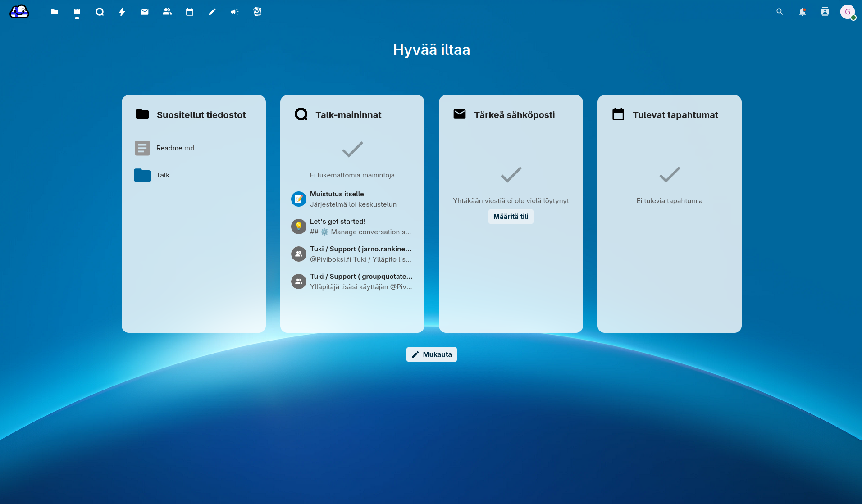
Task: Open the Announcements megaphone icon
Action: [x=235, y=12]
